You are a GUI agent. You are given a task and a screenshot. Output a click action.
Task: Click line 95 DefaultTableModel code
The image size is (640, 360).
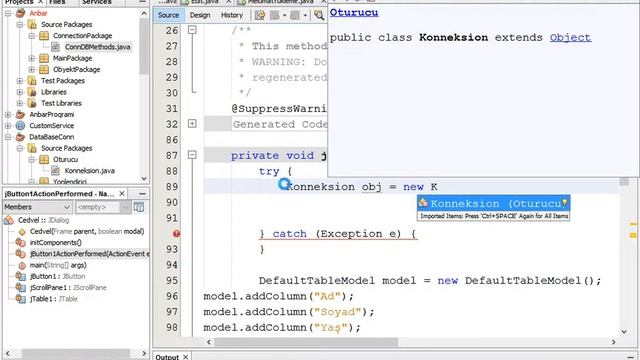coord(430,280)
